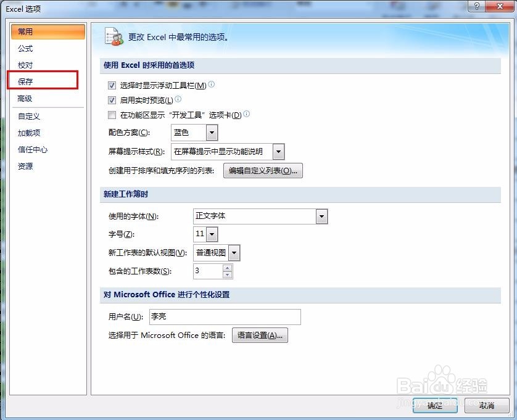Click the Excel options header icon
Image resolution: width=517 pixels, height=420 pixels.
tap(114, 36)
